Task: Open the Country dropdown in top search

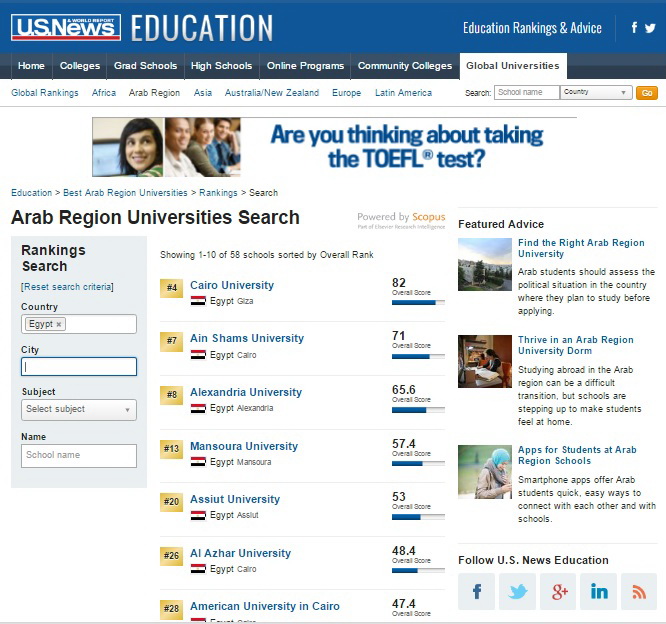Action: (596, 92)
